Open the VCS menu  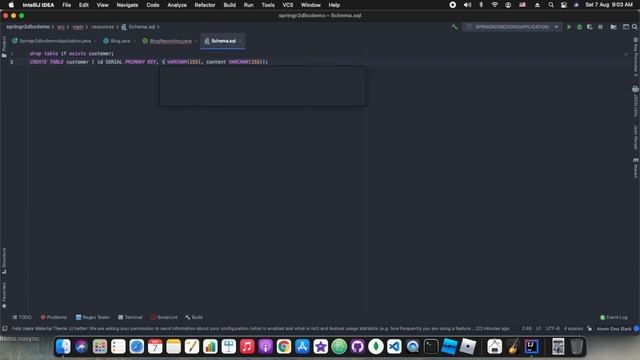tap(288, 5)
